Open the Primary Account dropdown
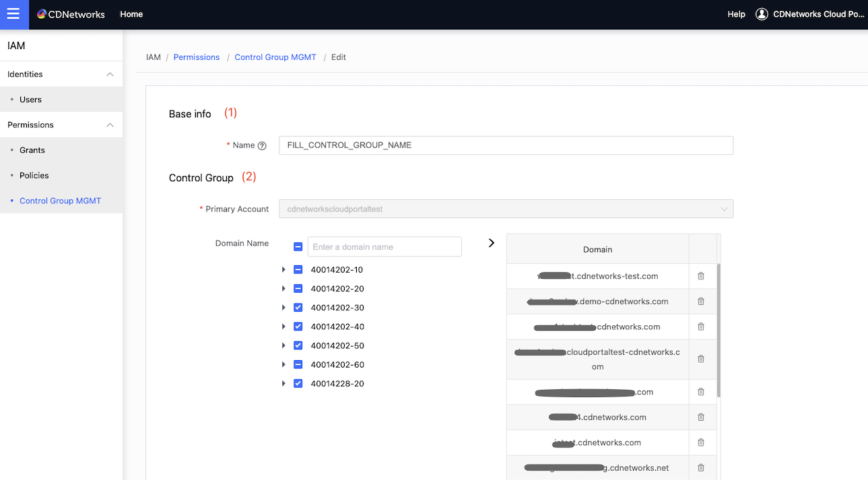Viewport: 868px width, 480px height. 506,209
